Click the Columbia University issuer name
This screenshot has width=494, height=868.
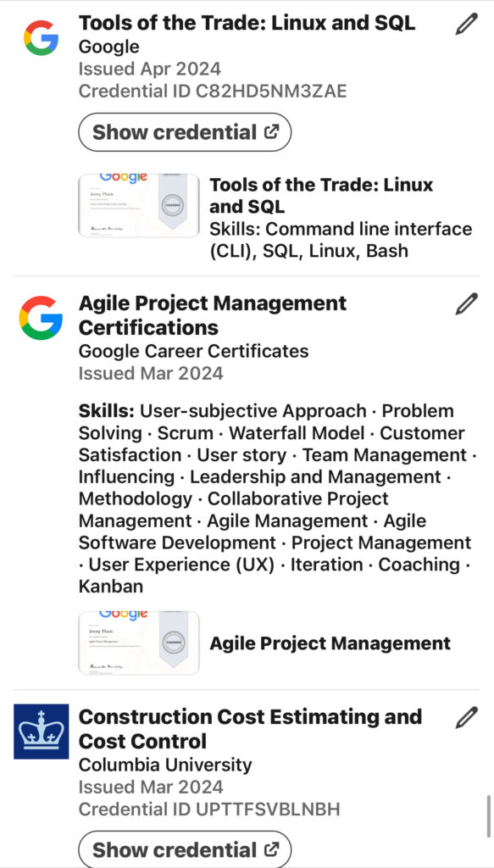pos(165,765)
